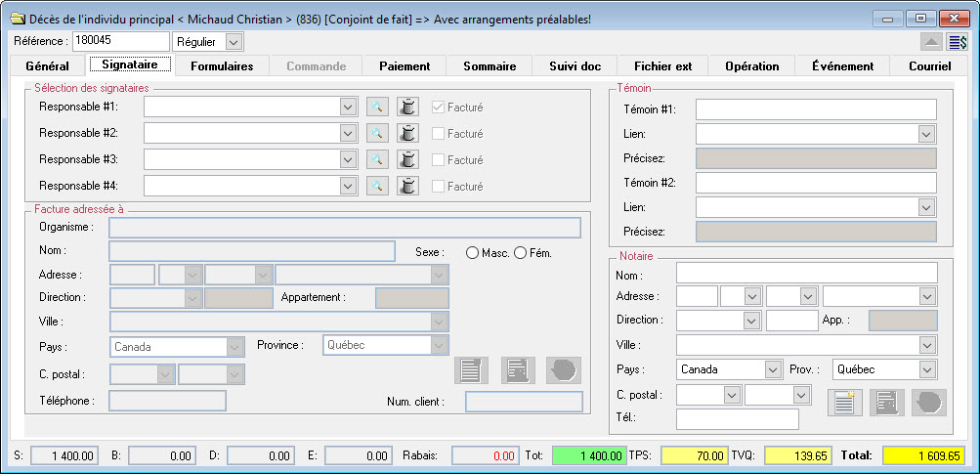Switch to the Paiement tab

tap(404, 65)
